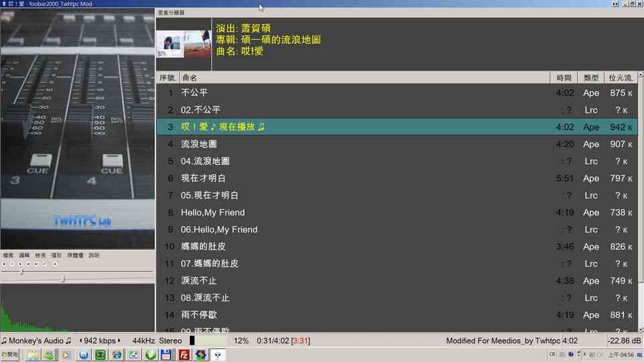The image size is (644, 362).
Task: Click the Play button in player toolbar
Action: (20, 264)
